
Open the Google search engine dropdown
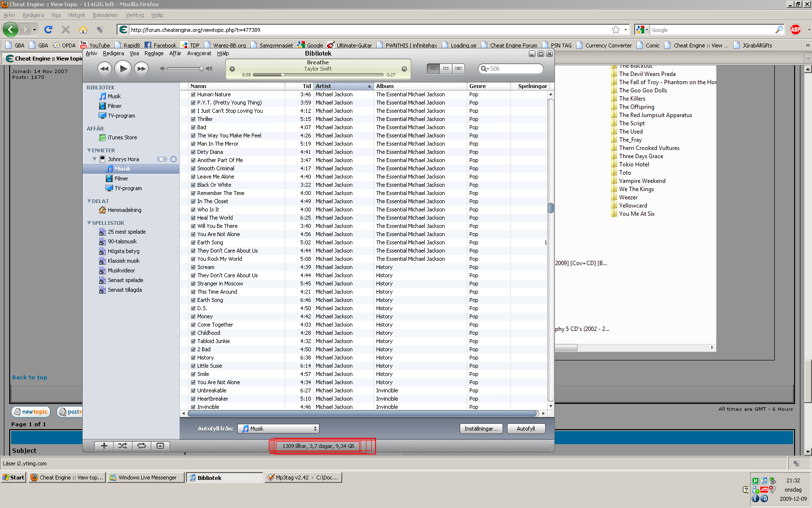pos(641,30)
